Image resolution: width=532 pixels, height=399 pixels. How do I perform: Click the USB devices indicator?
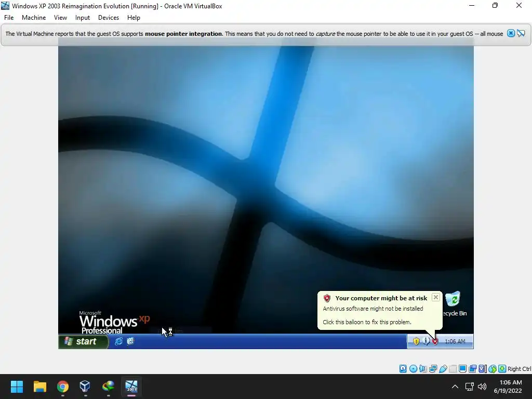point(443,369)
